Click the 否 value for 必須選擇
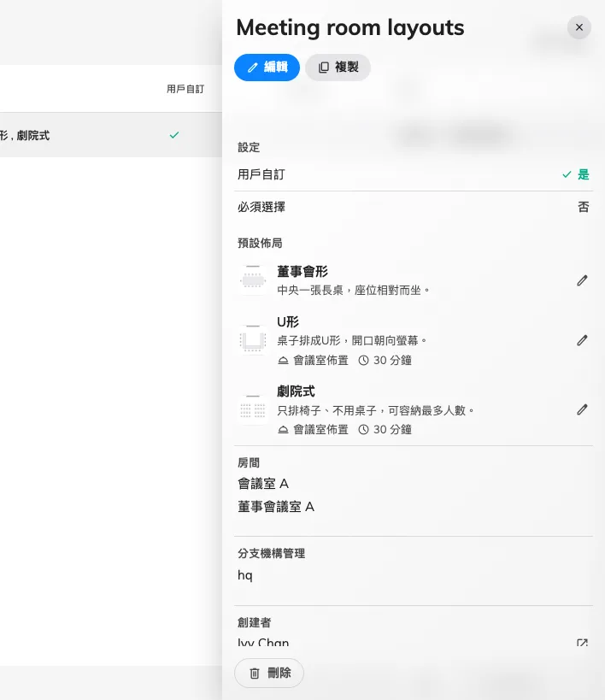This screenshot has height=700, width=605. pos(583,207)
